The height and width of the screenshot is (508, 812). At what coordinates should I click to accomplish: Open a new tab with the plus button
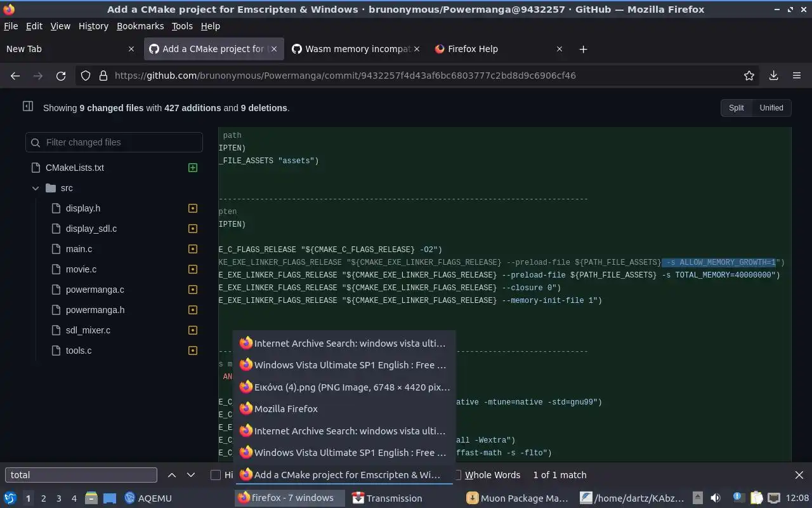coord(583,49)
